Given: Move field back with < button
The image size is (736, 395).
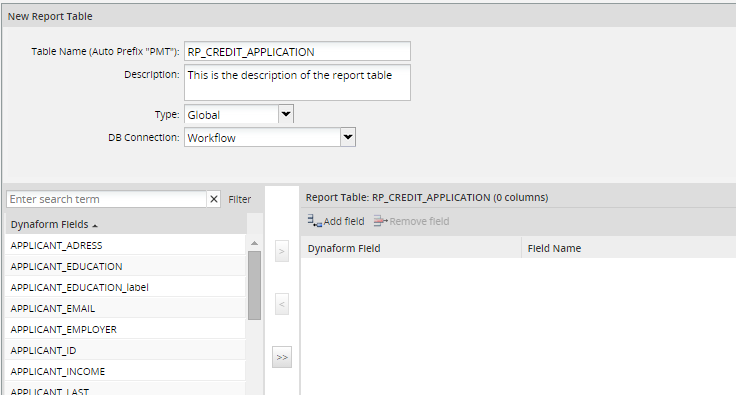Looking at the screenshot, I should tap(282, 304).
